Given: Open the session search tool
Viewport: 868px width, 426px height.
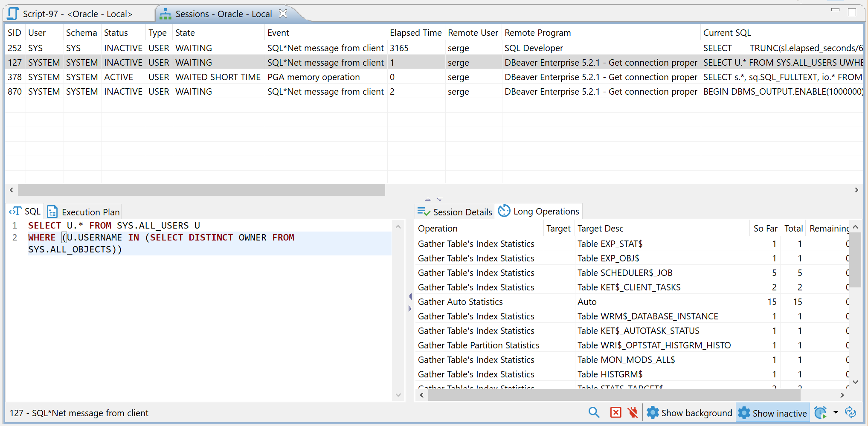Looking at the screenshot, I should coord(594,412).
